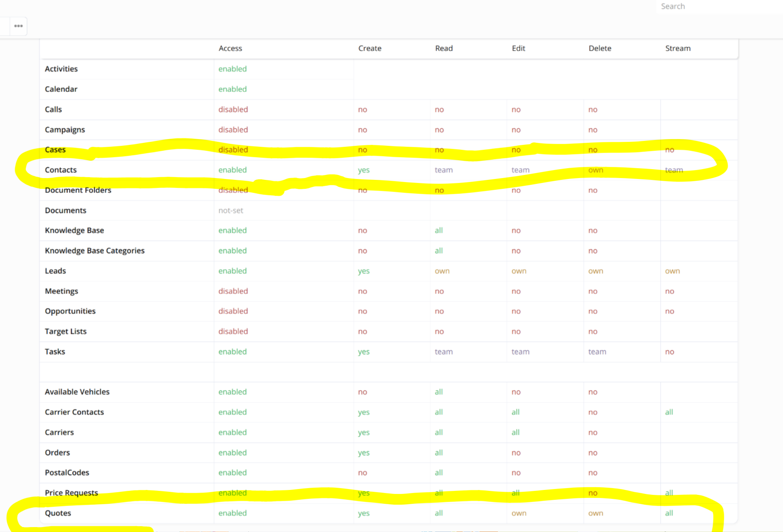The image size is (783, 532).
Task: Click Quotes row Edit value own
Action: pyautogui.click(x=519, y=513)
